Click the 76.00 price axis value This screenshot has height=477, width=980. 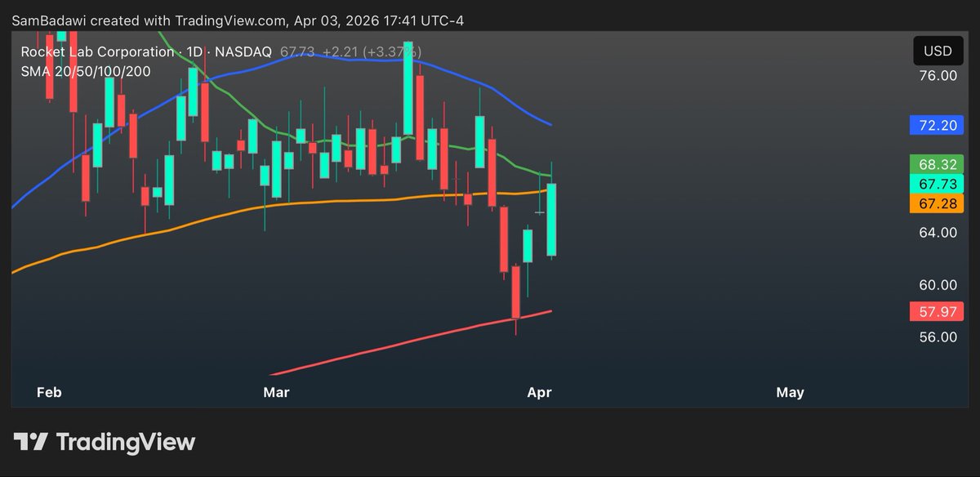(937, 76)
